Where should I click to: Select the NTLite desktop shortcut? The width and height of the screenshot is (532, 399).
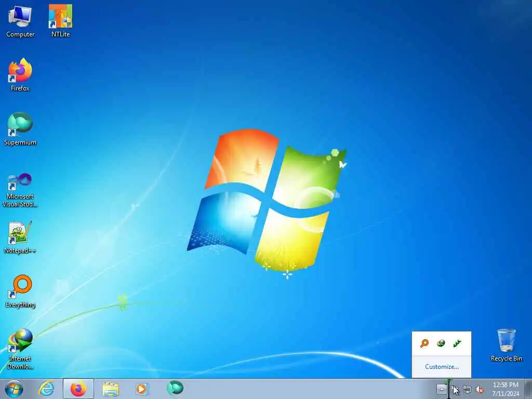click(60, 21)
